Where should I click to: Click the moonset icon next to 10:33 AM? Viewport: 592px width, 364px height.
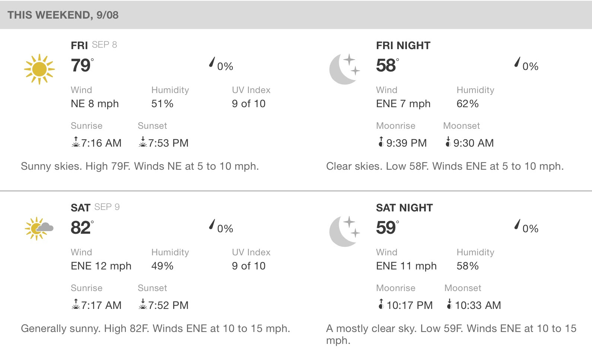pos(449,304)
